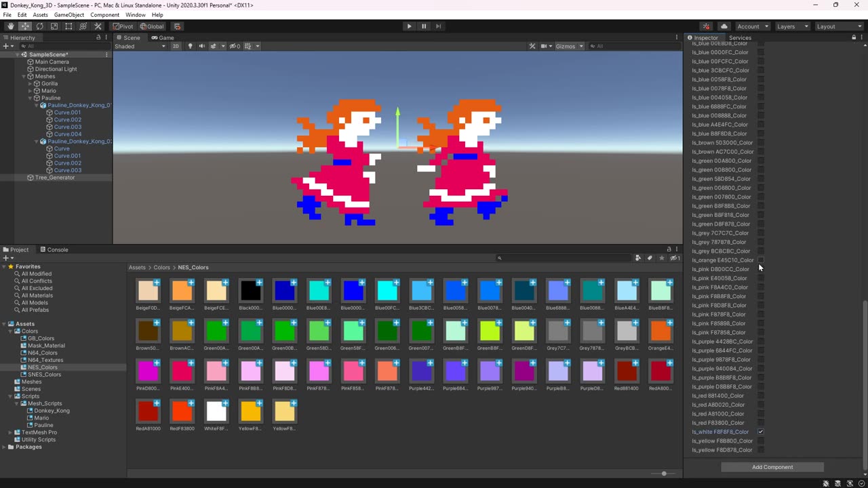Click Project panel Search by Label icon

650,258
